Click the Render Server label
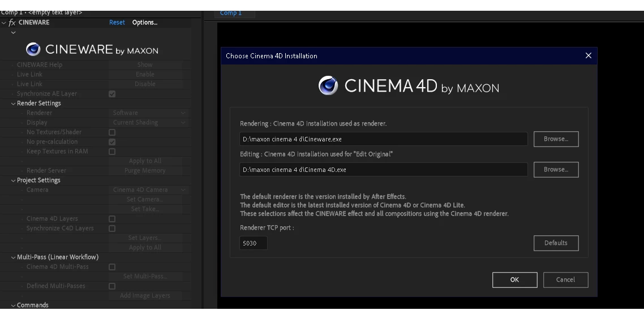The height and width of the screenshot is (319, 644). pos(46,171)
